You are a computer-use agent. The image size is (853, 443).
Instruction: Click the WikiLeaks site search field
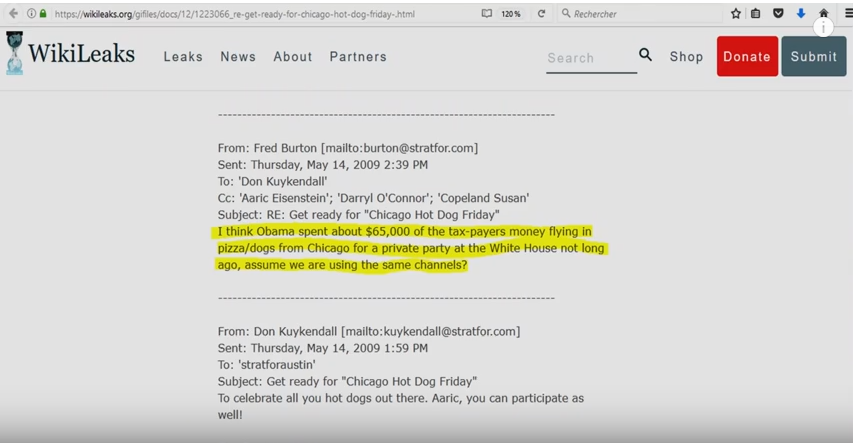(x=590, y=58)
